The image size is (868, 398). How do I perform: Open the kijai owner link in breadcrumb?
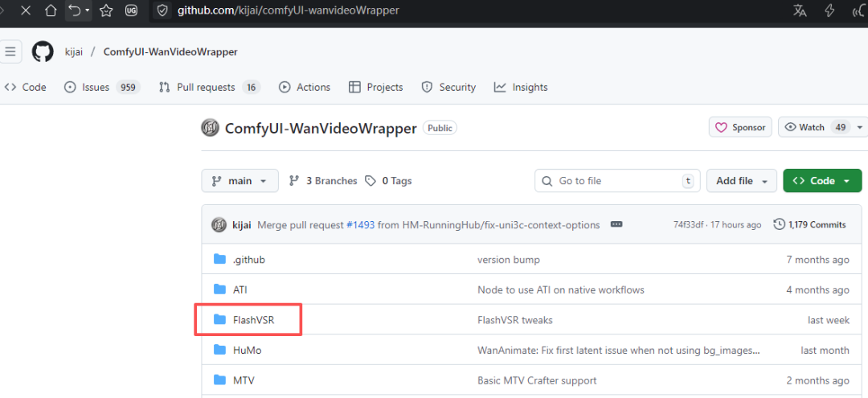coord(74,52)
